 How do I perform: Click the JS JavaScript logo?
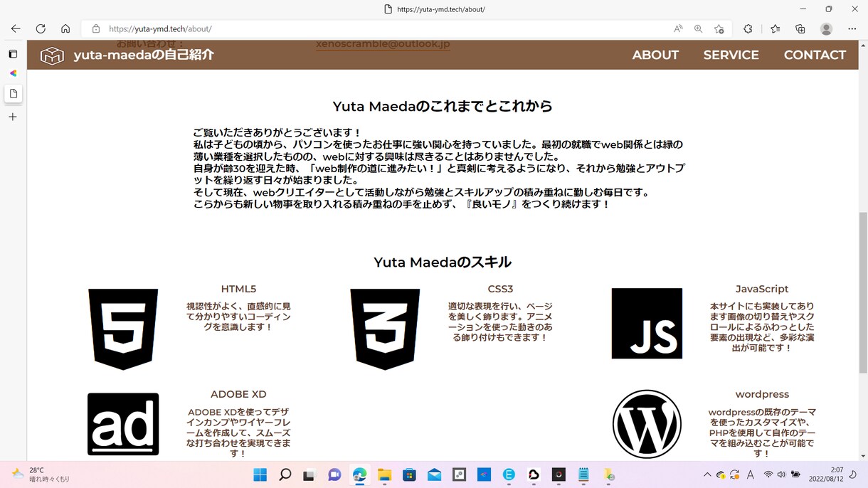[x=647, y=324]
